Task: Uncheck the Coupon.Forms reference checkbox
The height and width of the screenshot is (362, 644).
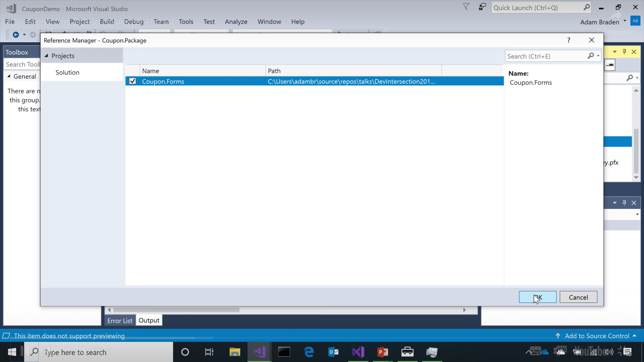Action: click(x=132, y=81)
